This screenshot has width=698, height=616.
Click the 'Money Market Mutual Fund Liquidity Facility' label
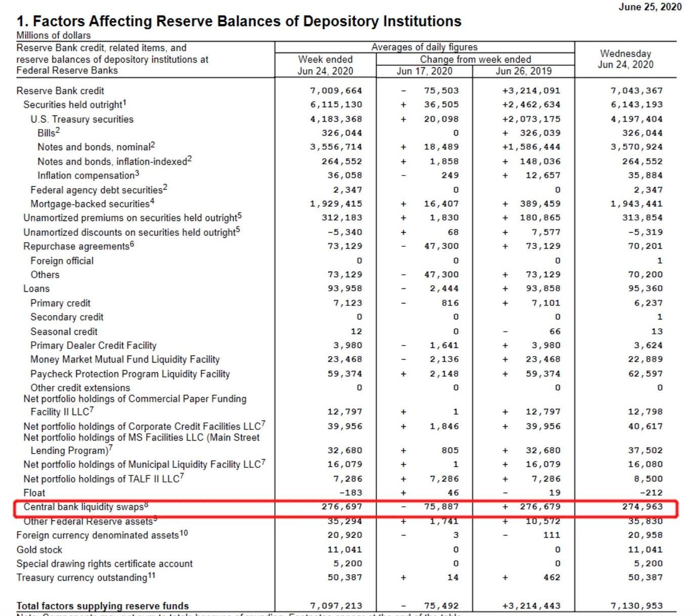click(125, 360)
